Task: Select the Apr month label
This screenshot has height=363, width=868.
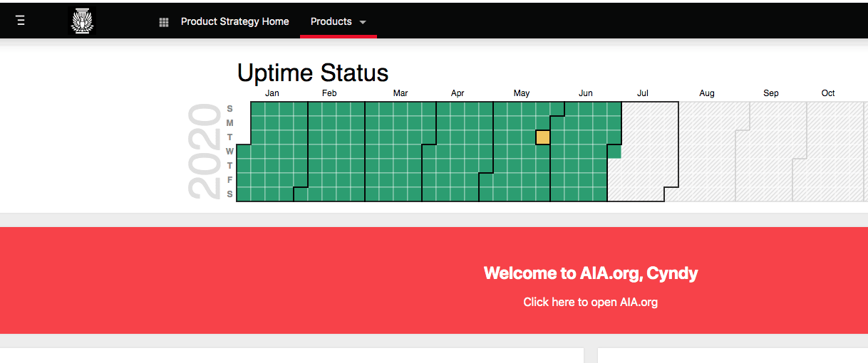Action: click(458, 93)
